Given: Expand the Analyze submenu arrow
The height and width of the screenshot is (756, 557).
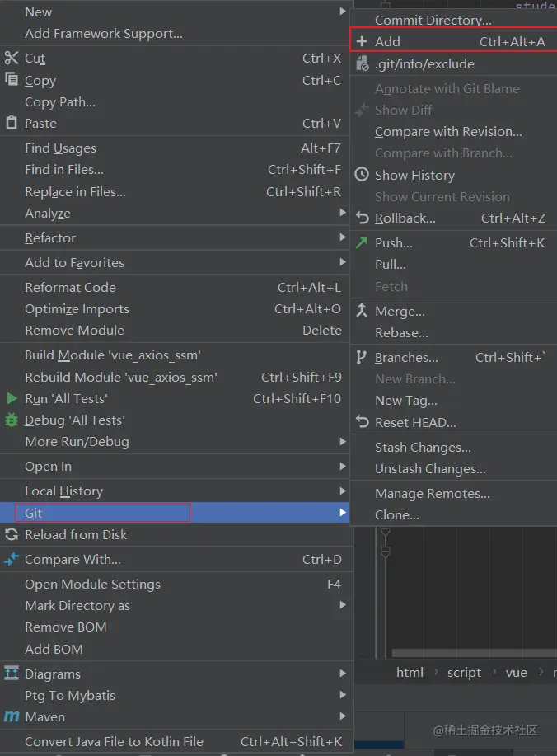Looking at the screenshot, I should point(343,213).
